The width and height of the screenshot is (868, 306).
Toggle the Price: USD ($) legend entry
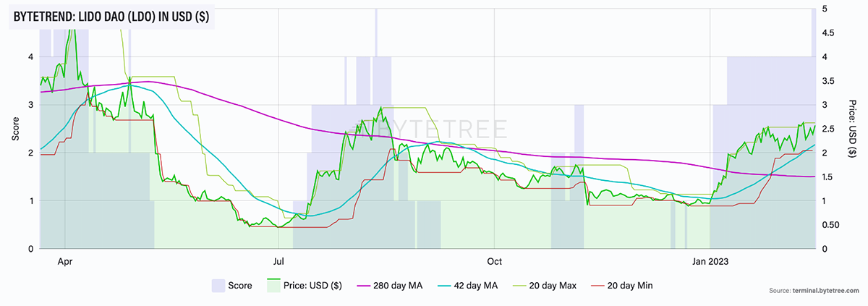click(x=305, y=285)
